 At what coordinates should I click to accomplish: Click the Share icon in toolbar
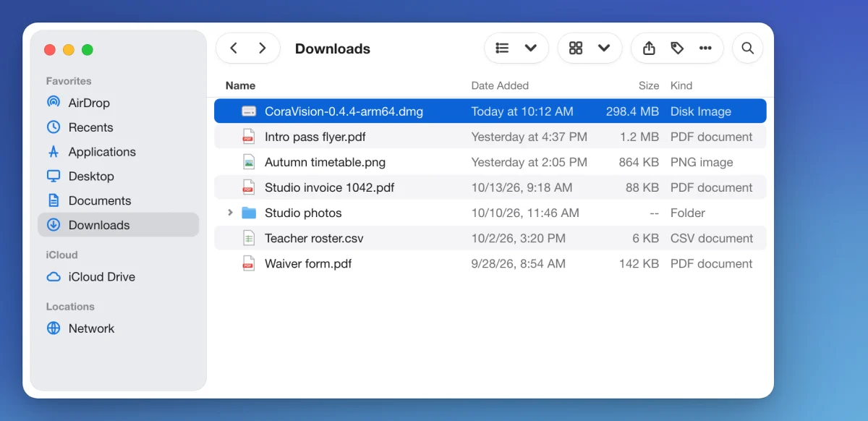(649, 48)
